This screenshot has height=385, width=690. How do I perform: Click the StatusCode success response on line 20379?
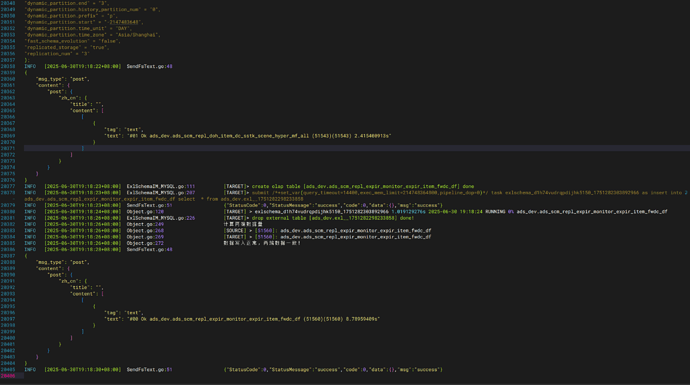coord(333,205)
